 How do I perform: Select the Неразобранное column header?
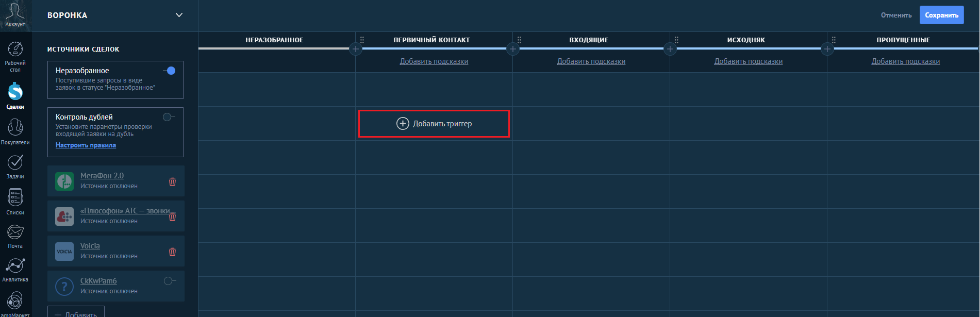[274, 40]
